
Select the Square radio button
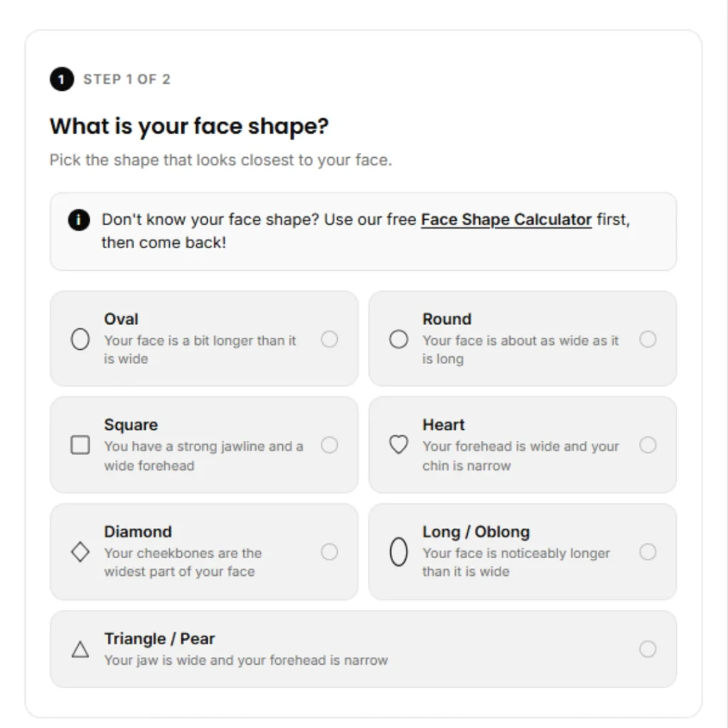(x=329, y=444)
